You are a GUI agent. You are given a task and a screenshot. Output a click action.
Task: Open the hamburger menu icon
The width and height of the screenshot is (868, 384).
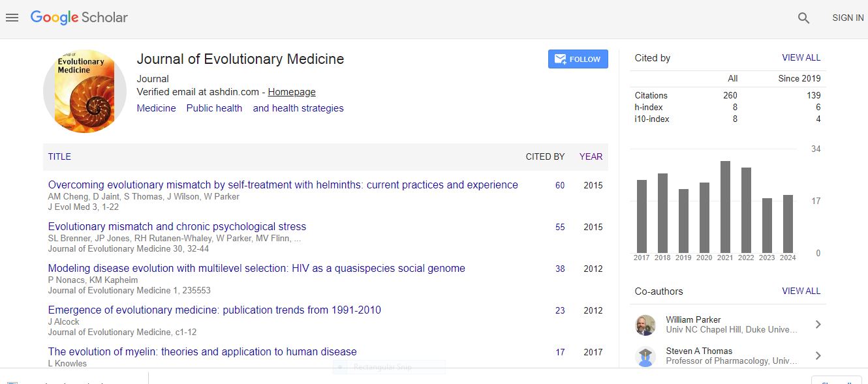click(x=12, y=18)
